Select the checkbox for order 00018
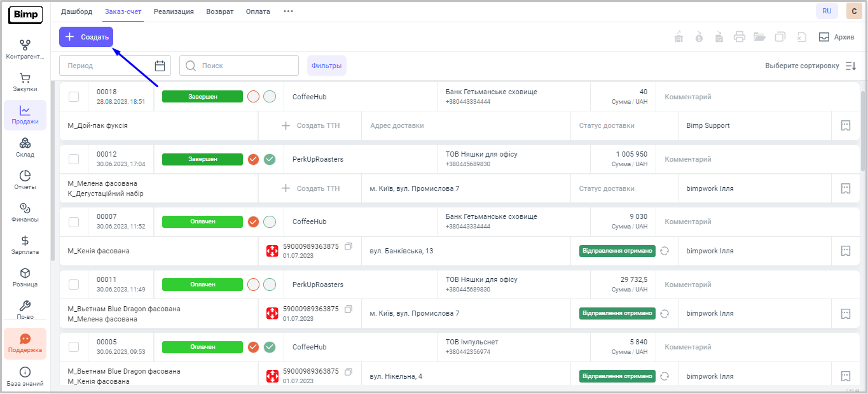 [74, 97]
